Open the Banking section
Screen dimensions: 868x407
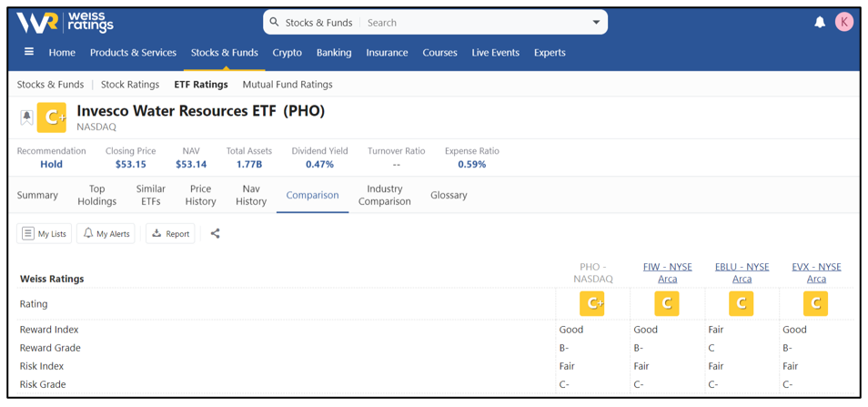pos(334,53)
